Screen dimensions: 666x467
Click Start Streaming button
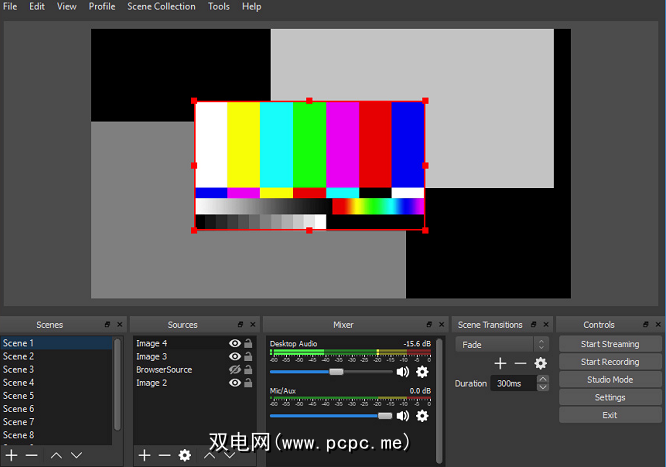tap(609, 344)
